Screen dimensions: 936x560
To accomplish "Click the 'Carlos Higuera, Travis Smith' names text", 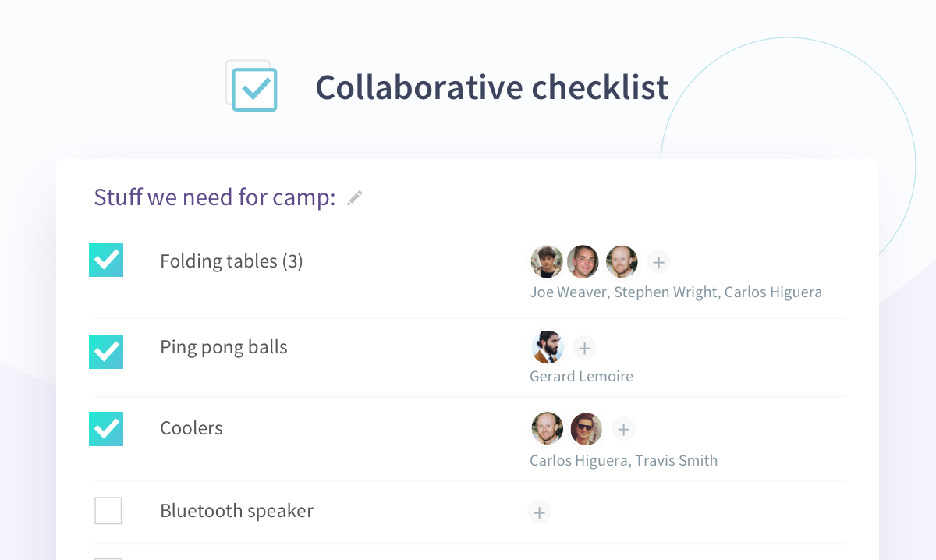I will (623, 461).
